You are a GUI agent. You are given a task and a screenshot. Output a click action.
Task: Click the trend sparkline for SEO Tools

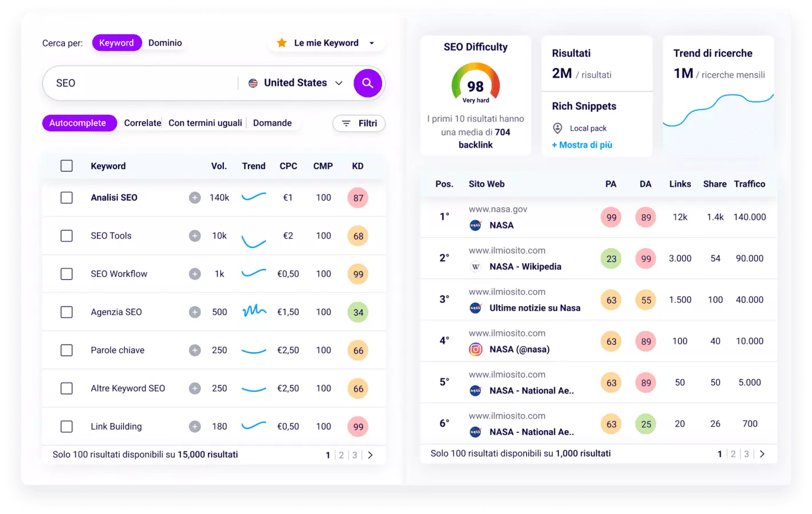pyautogui.click(x=254, y=240)
